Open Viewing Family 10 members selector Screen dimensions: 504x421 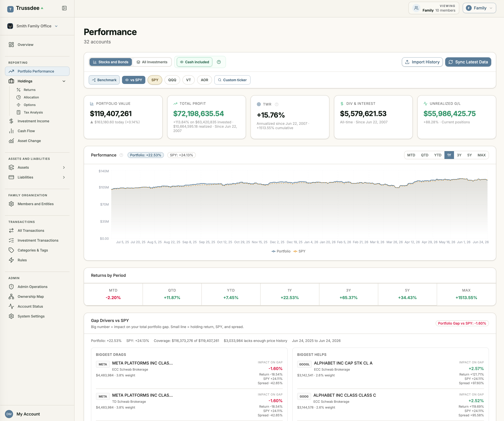coord(434,8)
